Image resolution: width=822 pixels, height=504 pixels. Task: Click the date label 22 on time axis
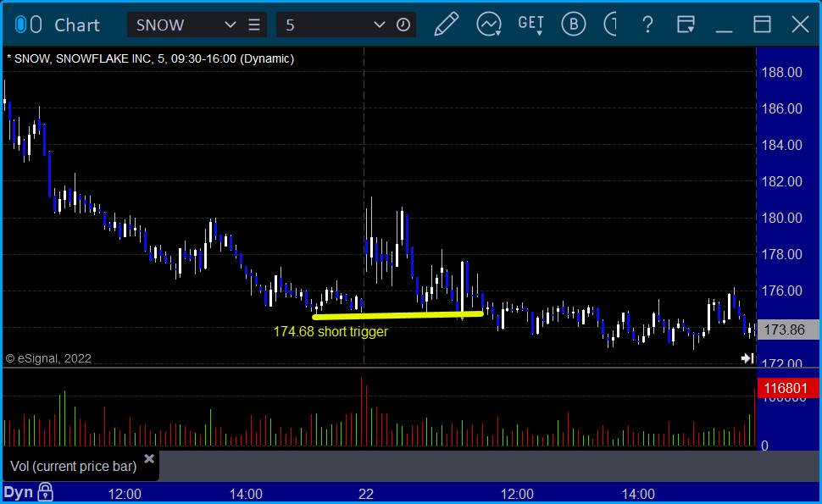(366, 494)
